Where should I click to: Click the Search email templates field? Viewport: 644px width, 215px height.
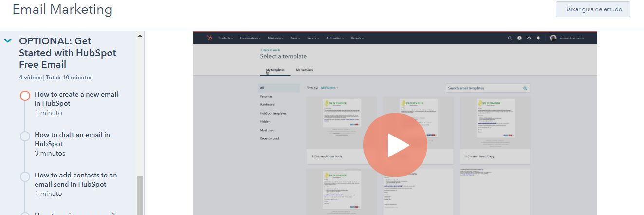[488, 88]
